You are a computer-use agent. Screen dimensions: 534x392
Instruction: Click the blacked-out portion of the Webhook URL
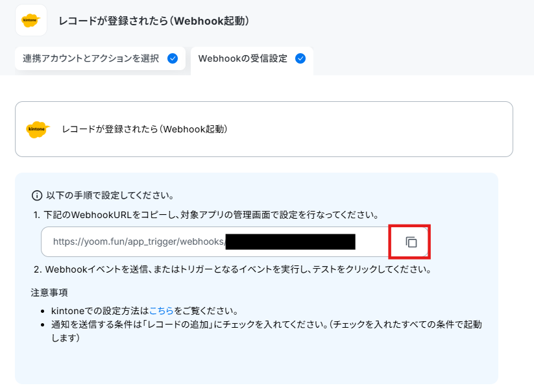click(x=291, y=242)
